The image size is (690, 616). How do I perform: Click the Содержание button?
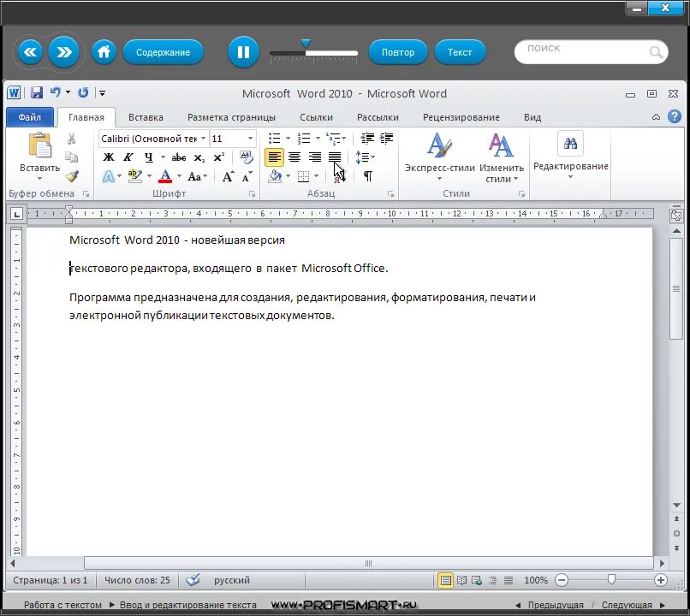[x=164, y=52]
